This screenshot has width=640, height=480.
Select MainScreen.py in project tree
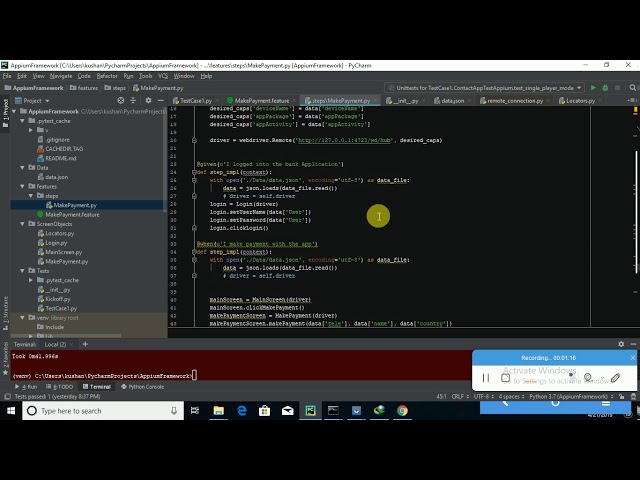tap(63, 252)
